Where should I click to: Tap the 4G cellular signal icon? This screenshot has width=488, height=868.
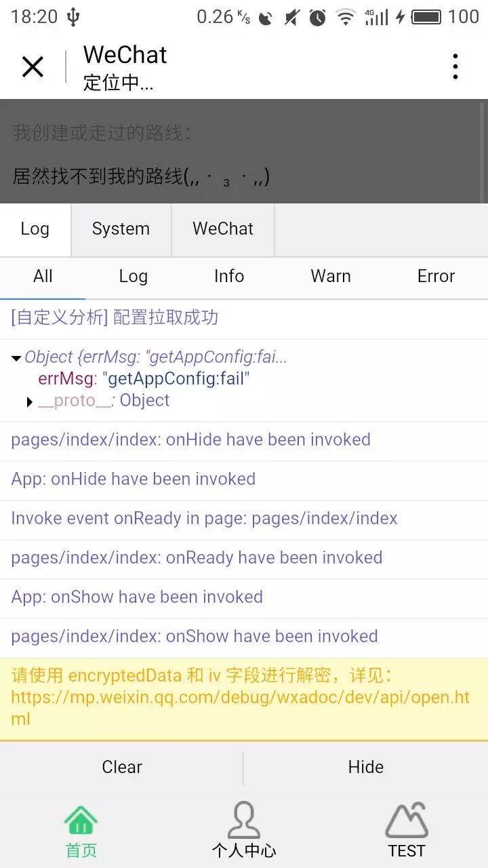376,17
